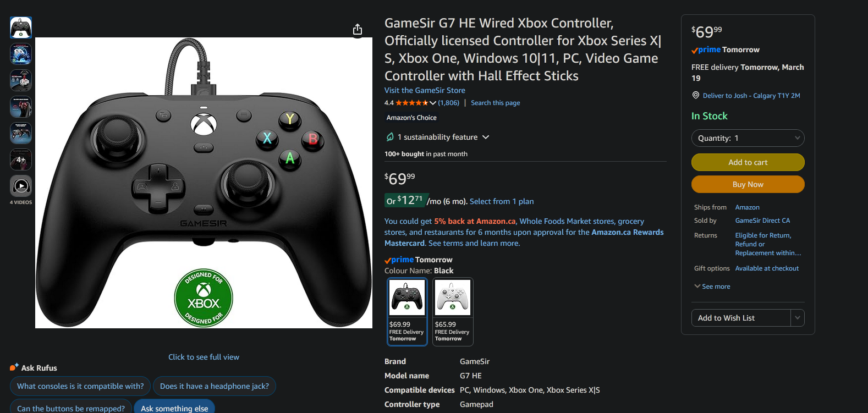The image size is (868, 413).
Task: Open the rating breakdown chevron
Action: (x=433, y=103)
